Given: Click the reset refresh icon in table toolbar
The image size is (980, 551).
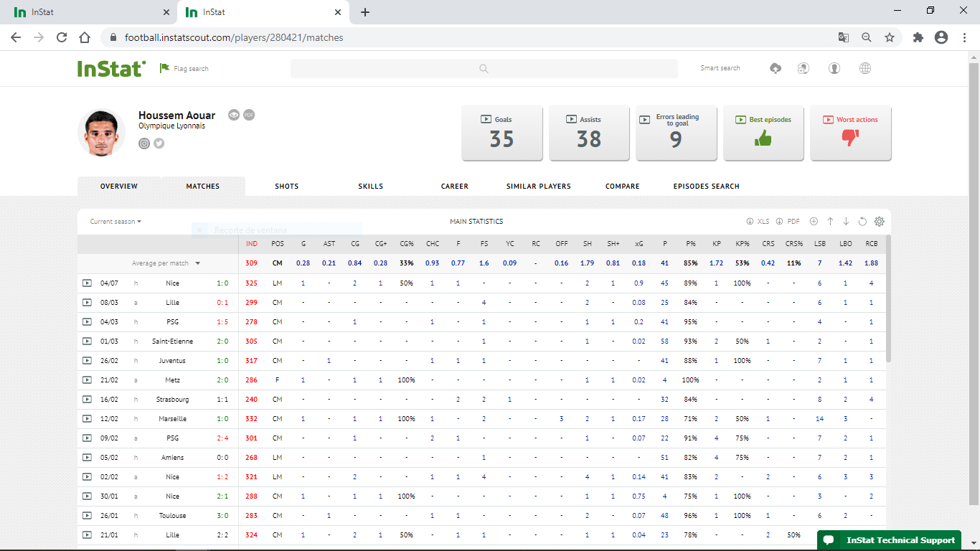Looking at the screenshot, I should pyautogui.click(x=862, y=222).
